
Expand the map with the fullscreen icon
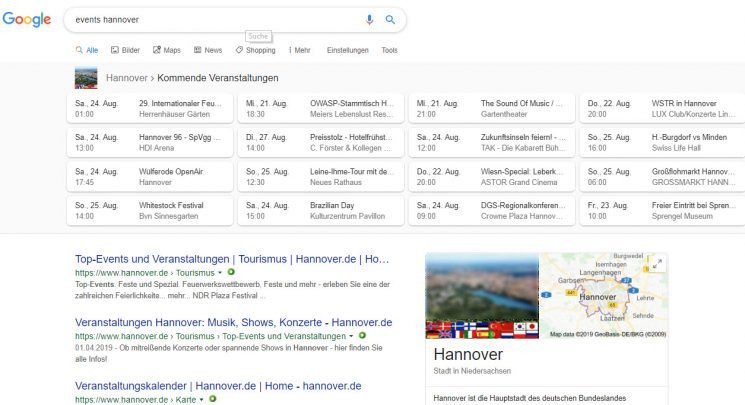[x=657, y=264]
